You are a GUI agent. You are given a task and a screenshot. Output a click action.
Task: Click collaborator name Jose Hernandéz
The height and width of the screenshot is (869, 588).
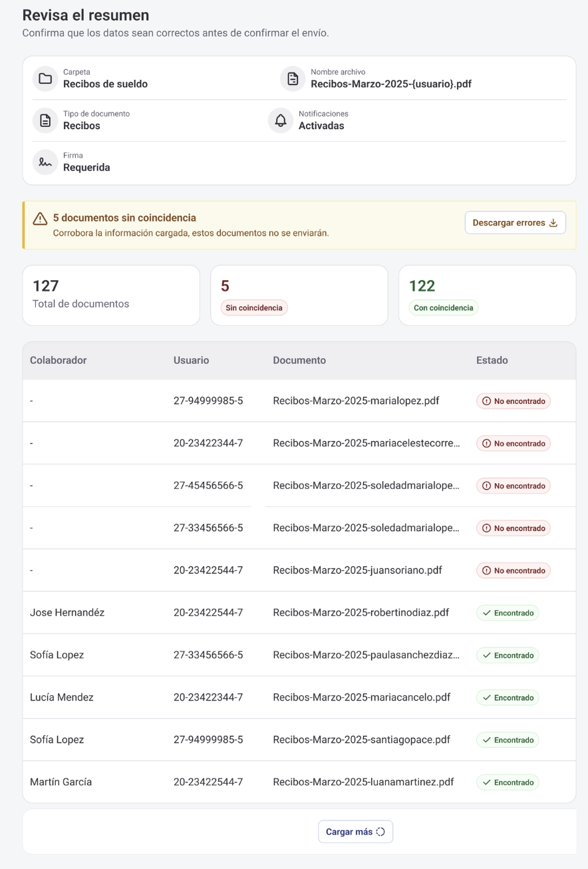(67, 613)
